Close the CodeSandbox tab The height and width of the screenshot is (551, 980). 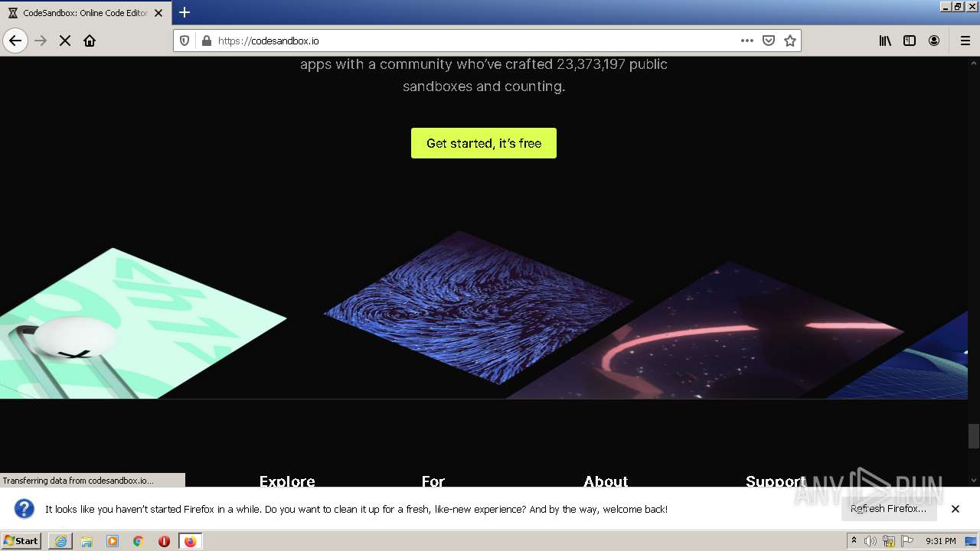[158, 13]
